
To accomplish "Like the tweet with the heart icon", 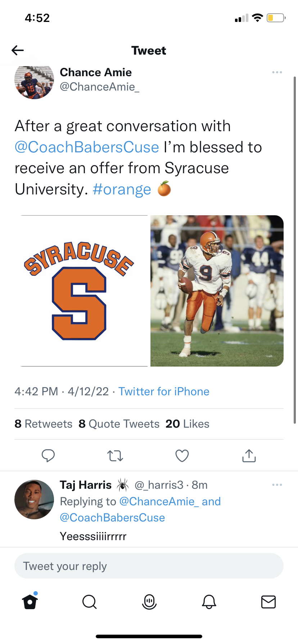I will 182,456.
